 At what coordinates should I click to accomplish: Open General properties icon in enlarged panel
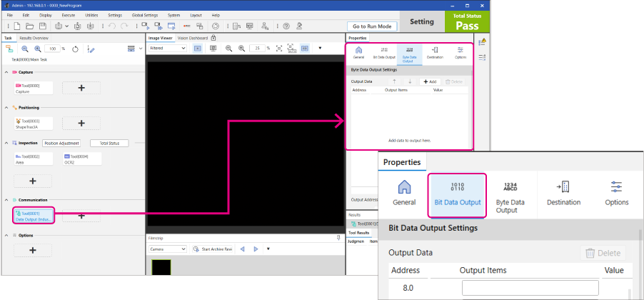403,194
